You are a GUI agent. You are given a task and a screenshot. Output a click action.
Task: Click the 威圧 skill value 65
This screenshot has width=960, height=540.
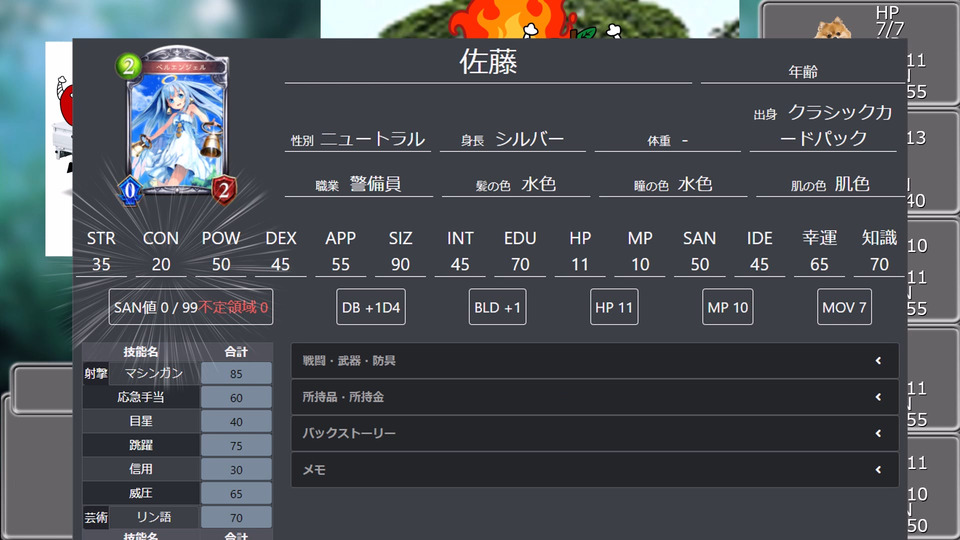(x=236, y=493)
